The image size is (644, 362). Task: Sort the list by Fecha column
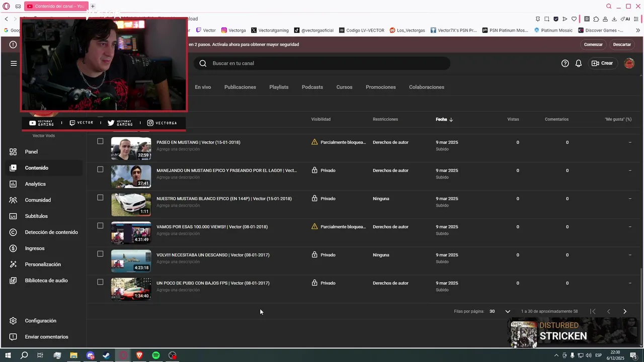click(444, 119)
